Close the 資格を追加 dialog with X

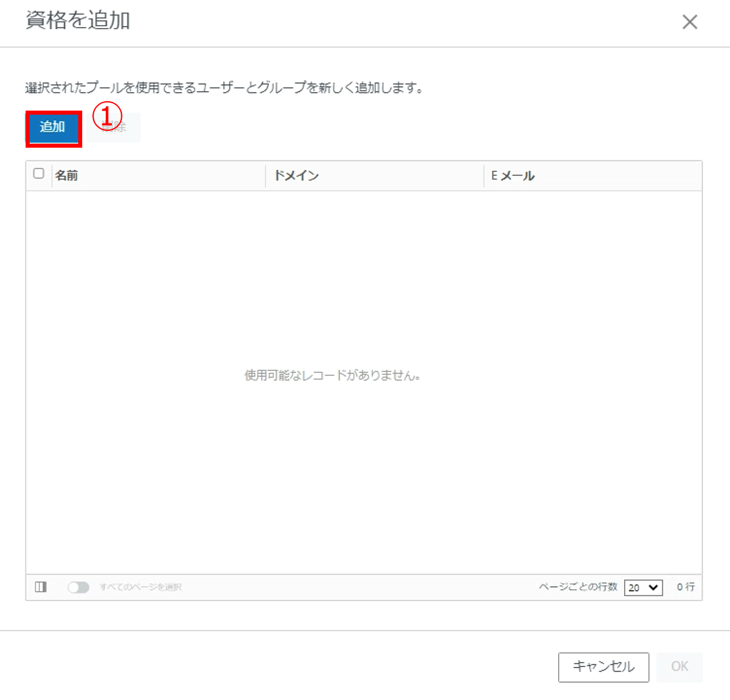click(x=690, y=22)
